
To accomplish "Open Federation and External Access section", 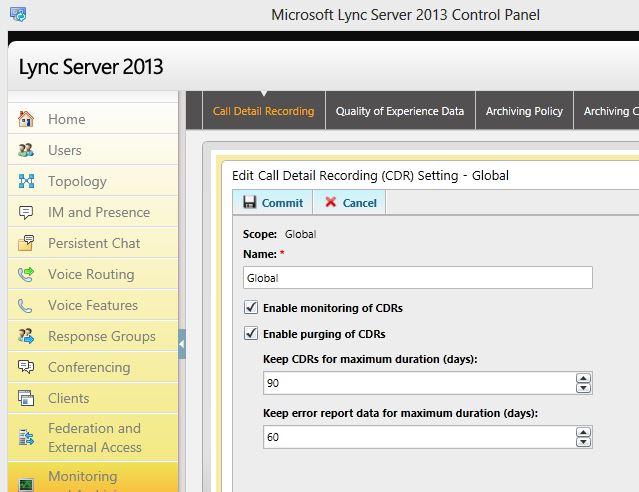I will pos(94,437).
